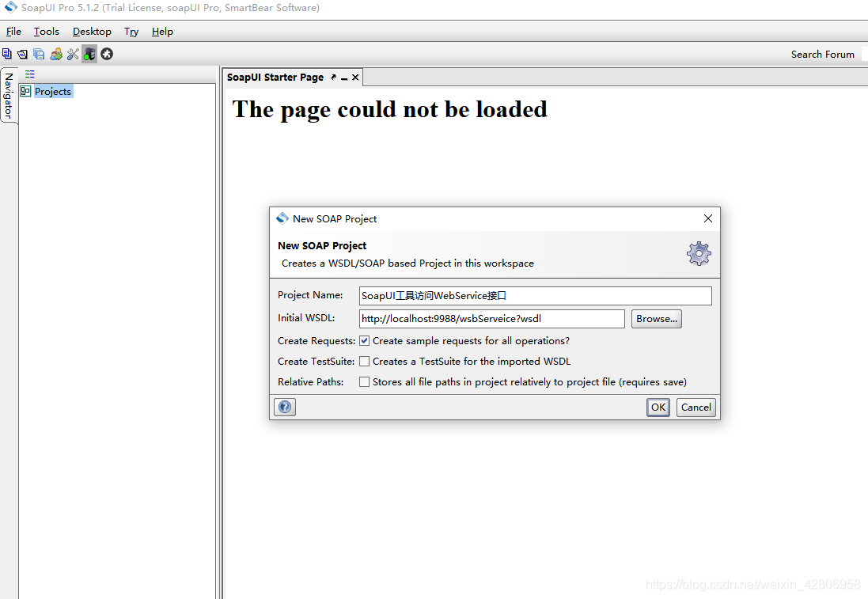868x599 pixels.
Task: Open the Help menu
Action: pyautogui.click(x=162, y=32)
